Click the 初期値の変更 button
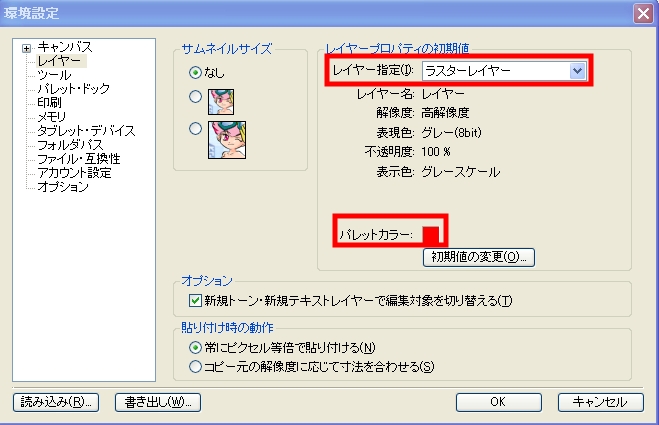The width and height of the screenshot is (659, 425). 479,257
